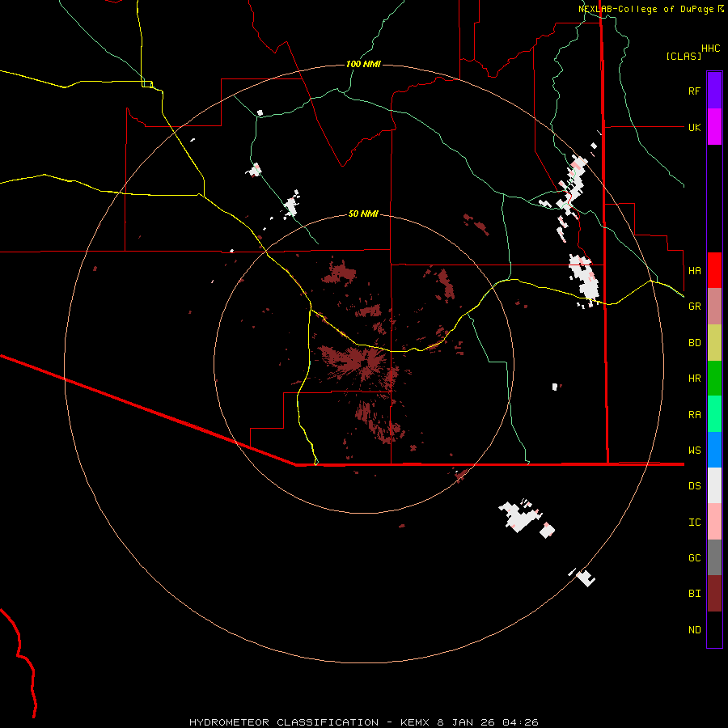
Task: Click the WS blue legend swatch
Action: [714, 450]
